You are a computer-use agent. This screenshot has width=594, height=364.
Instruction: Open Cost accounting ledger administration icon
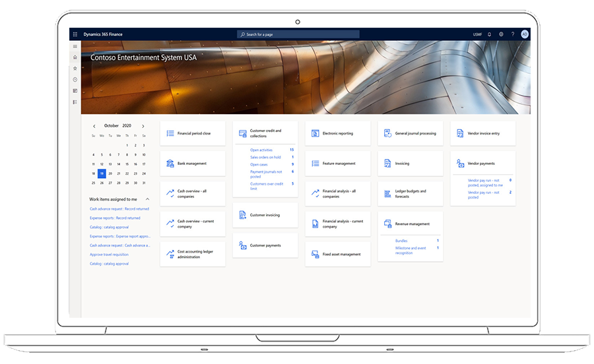(170, 255)
